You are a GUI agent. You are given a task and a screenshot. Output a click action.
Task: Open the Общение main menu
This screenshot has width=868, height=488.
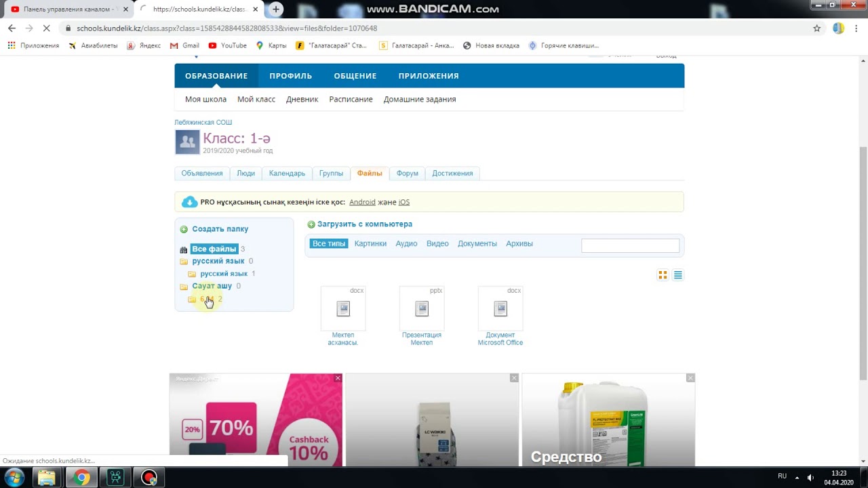tap(355, 76)
